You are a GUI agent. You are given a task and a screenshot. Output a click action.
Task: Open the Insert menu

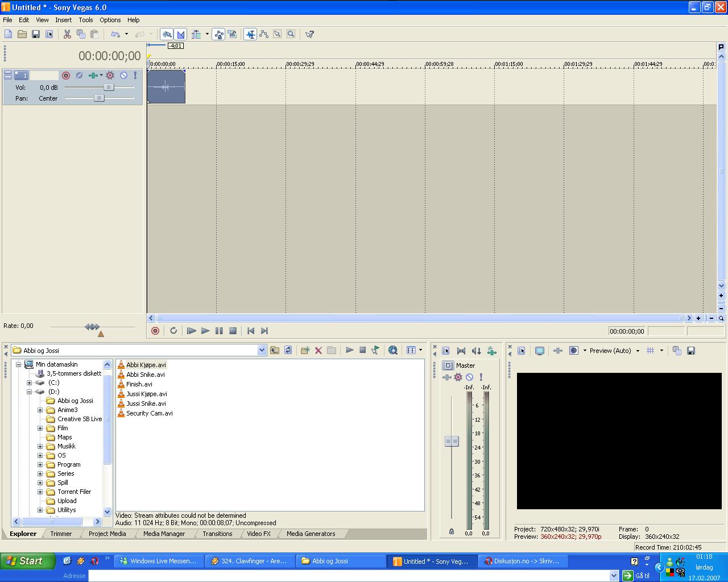point(63,20)
